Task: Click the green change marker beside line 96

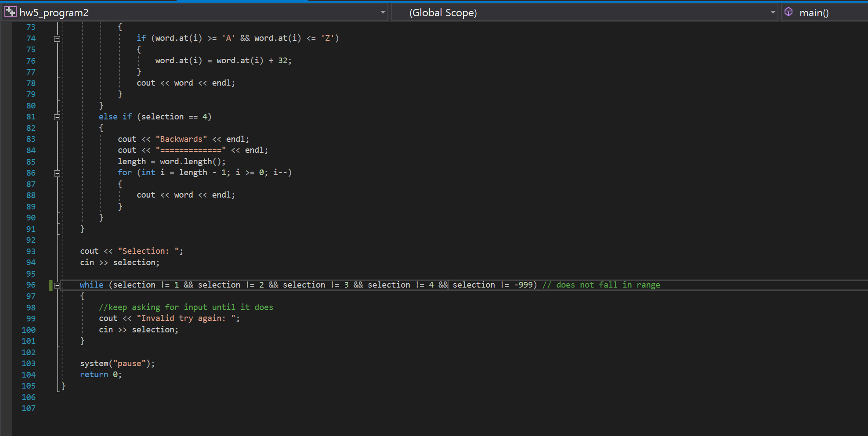Action: point(51,285)
